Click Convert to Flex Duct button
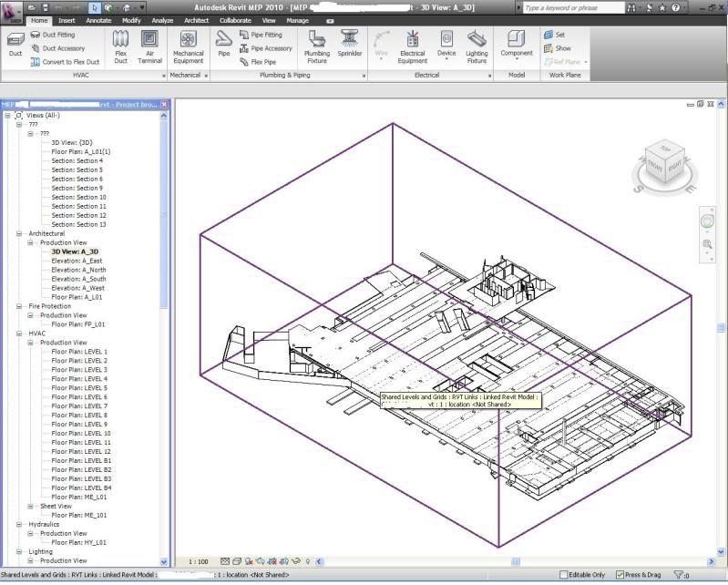 coord(65,62)
